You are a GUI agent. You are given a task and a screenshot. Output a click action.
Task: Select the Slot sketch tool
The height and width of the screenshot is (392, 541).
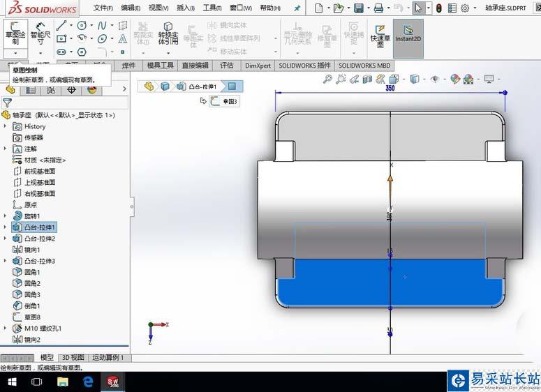[x=61, y=52]
